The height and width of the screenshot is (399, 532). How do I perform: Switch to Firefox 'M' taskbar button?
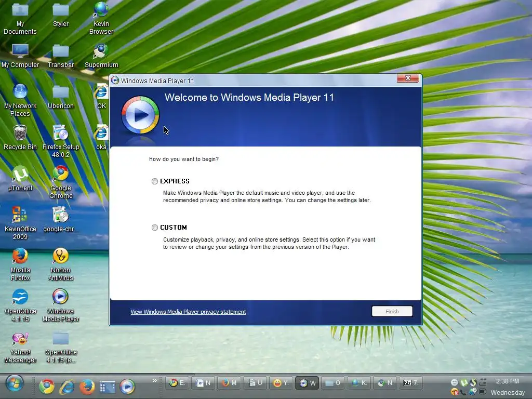[229, 383]
